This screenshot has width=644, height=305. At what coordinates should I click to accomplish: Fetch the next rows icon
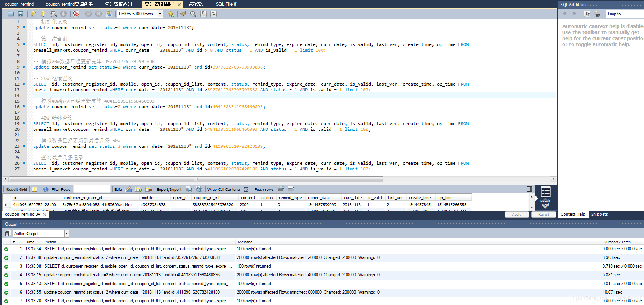point(281,189)
